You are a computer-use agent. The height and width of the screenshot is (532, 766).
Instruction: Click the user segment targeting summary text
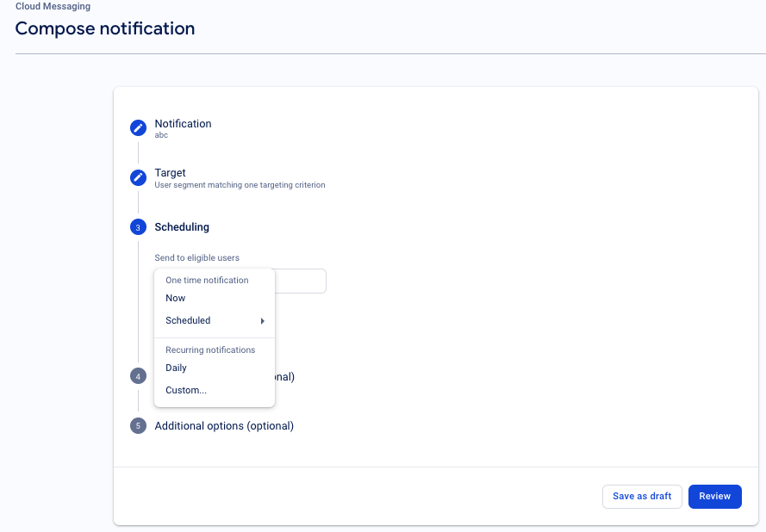click(x=240, y=185)
